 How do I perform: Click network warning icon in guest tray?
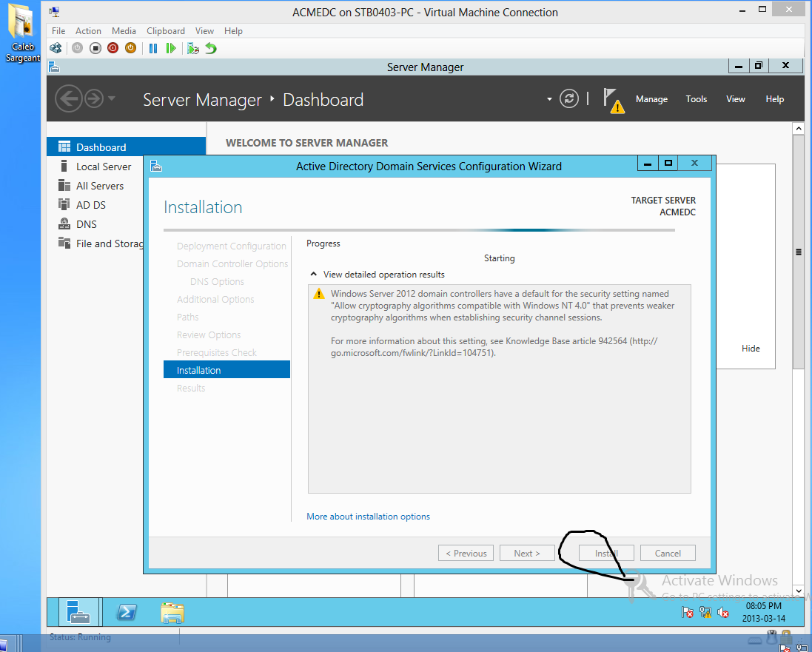(x=705, y=612)
